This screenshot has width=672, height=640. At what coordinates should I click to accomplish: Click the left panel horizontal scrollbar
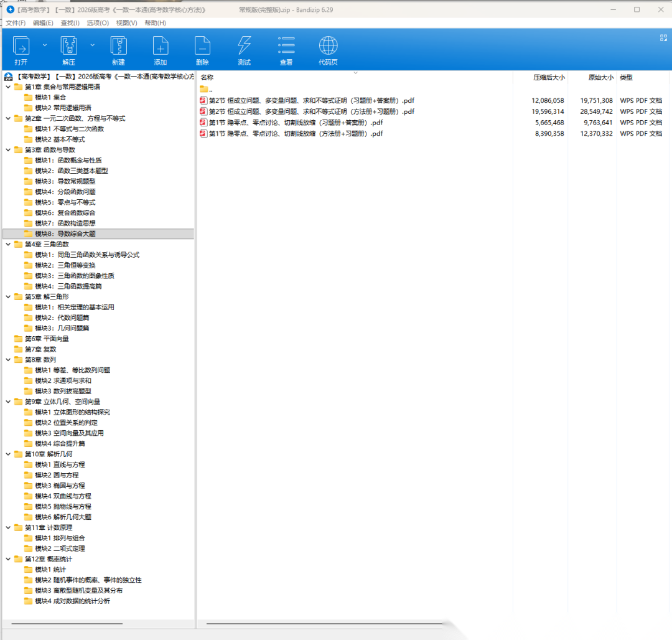click(x=67, y=623)
